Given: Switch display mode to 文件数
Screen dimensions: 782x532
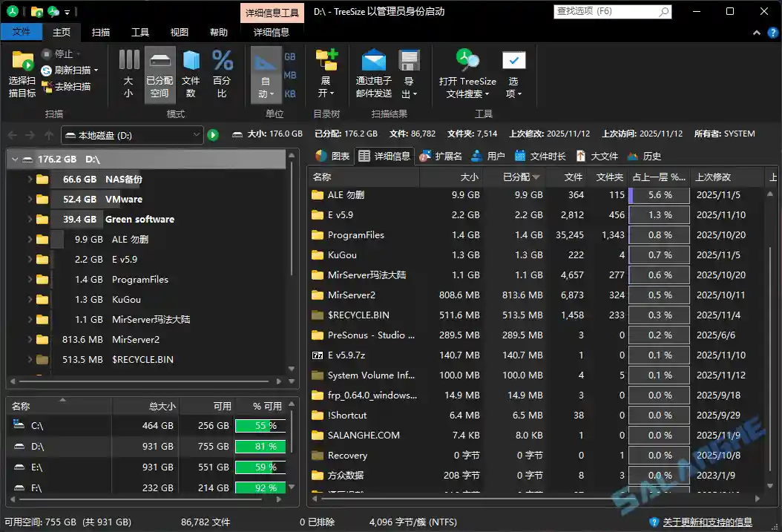Looking at the screenshot, I should click(191, 72).
